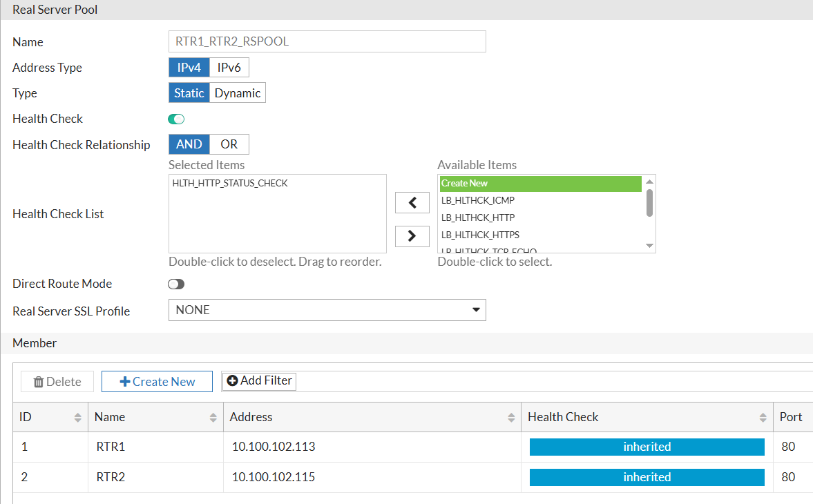Click the right arrow to move item to Available
The height and width of the screenshot is (504, 813).
coord(412,236)
